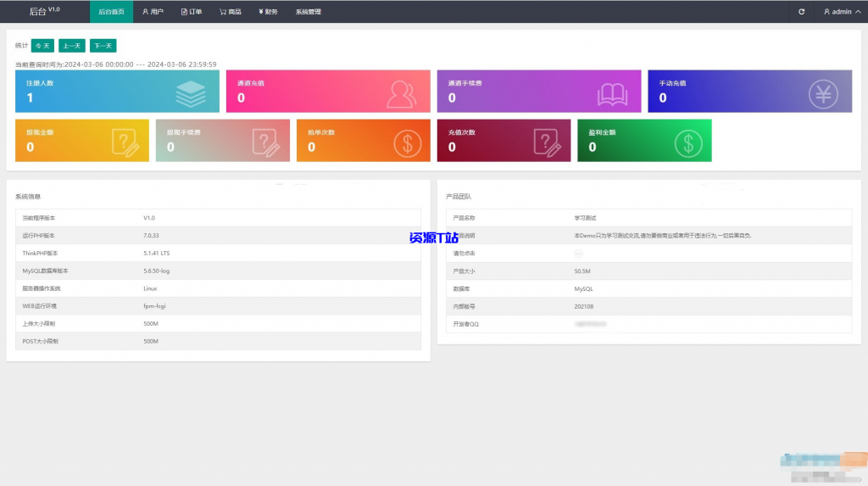Click the layers icon on 注册人数 card
The image size is (868, 486).
tap(191, 92)
